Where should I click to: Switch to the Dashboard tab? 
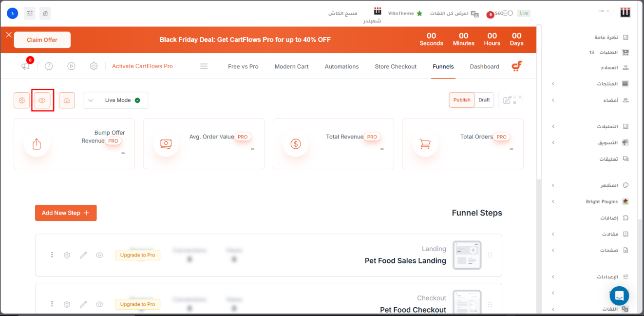484,67
